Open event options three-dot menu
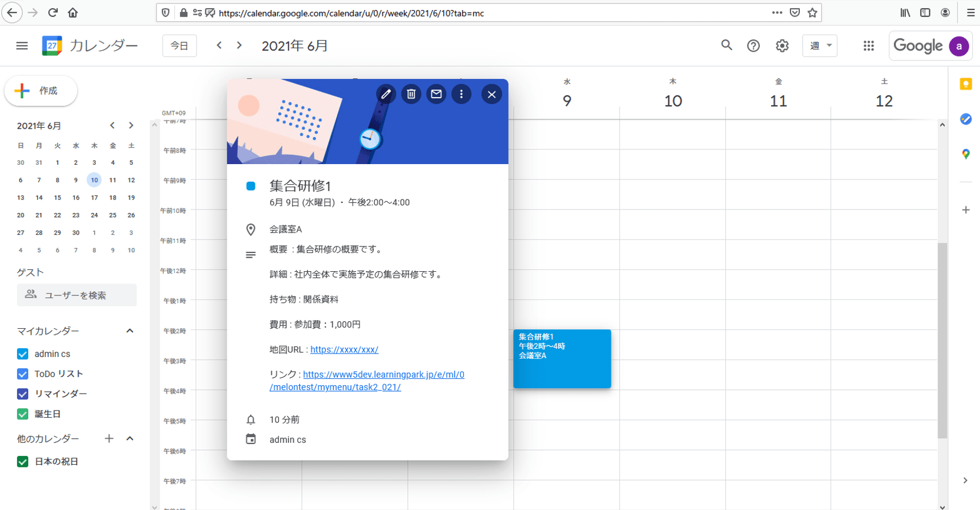Screen dimensions: 980x510 461,94
